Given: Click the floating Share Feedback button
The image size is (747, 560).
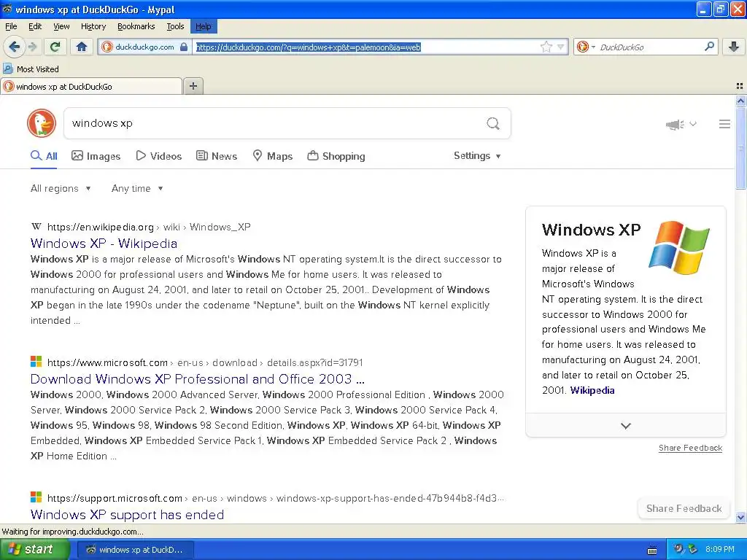Looking at the screenshot, I should click(x=684, y=508).
